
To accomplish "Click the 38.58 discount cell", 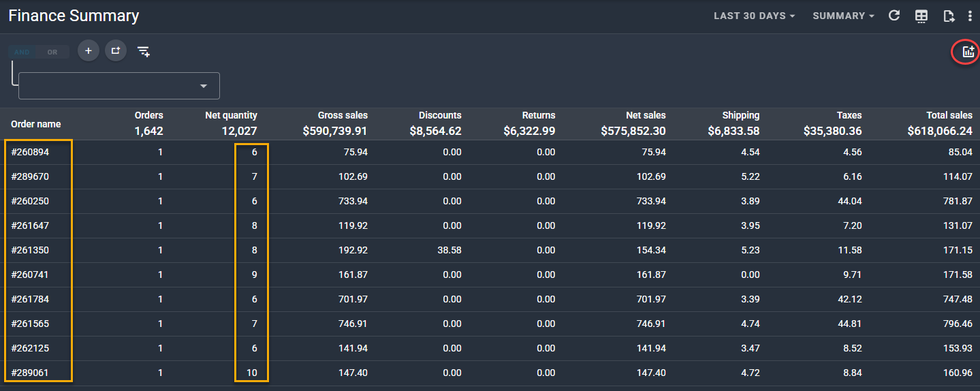I will pyautogui.click(x=448, y=250).
